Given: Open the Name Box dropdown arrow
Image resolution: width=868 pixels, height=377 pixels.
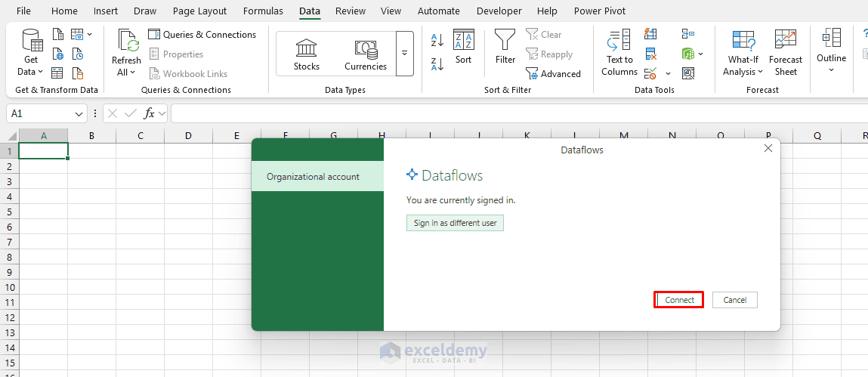Looking at the screenshot, I should pos(78,113).
